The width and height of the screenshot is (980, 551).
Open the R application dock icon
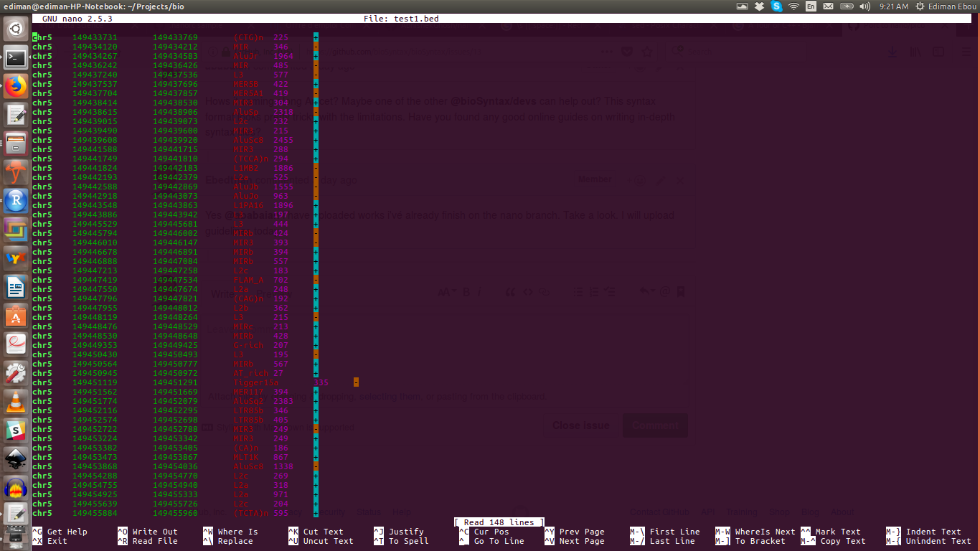(16, 201)
